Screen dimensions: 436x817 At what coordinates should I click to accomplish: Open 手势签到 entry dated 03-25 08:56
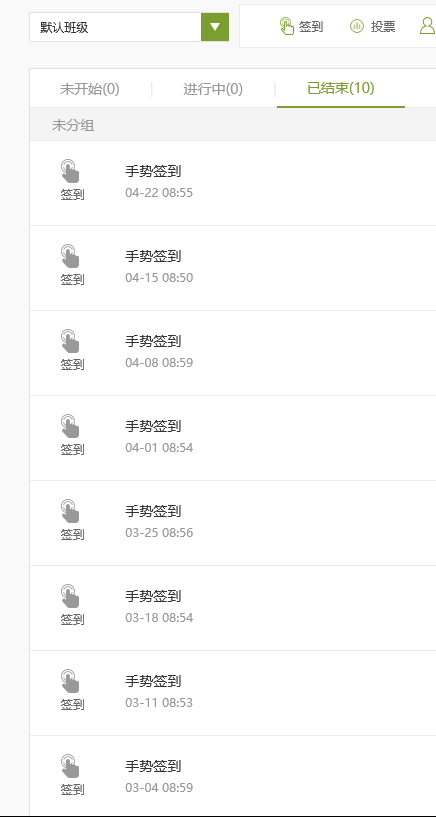click(x=233, y=523)
